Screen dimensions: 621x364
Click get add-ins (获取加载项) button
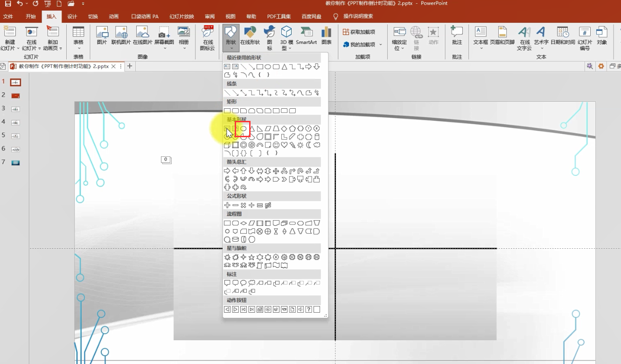(x=359, y=32)
